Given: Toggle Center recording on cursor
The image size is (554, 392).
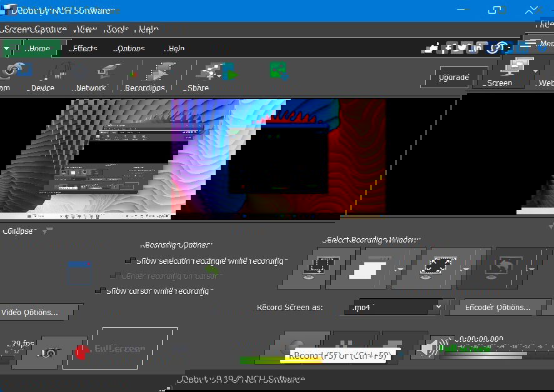Looking at the screenshot, I should pyautogui.click(x=168, y=276).
